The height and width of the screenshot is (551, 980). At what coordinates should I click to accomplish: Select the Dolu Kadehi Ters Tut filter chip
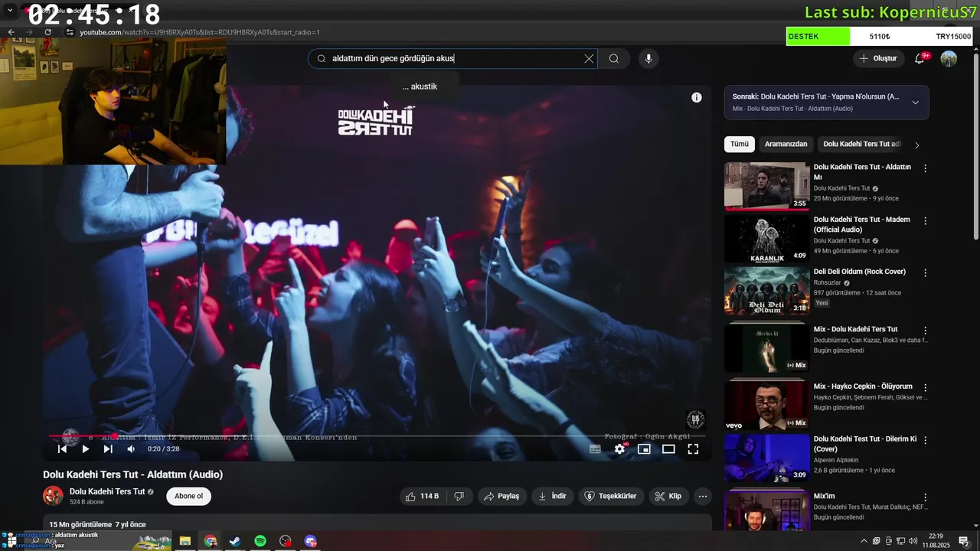click(x=861, y=144)
